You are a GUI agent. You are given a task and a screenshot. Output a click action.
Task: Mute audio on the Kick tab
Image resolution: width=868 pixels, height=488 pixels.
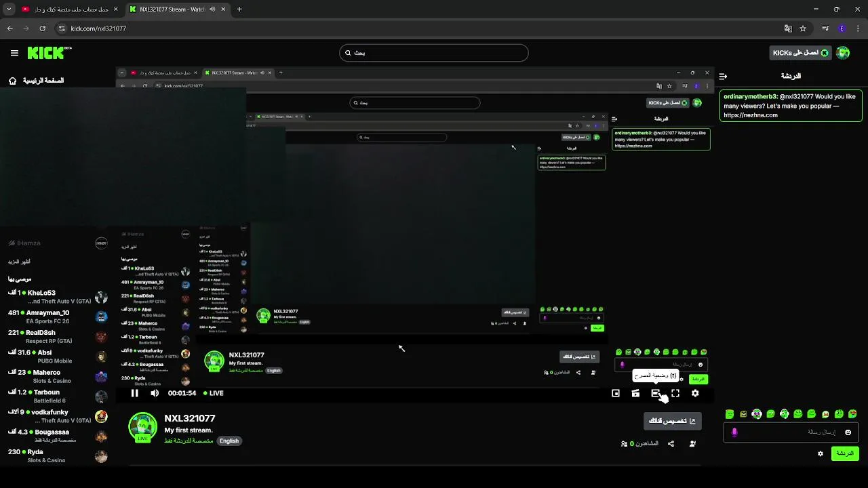point(212,9)
